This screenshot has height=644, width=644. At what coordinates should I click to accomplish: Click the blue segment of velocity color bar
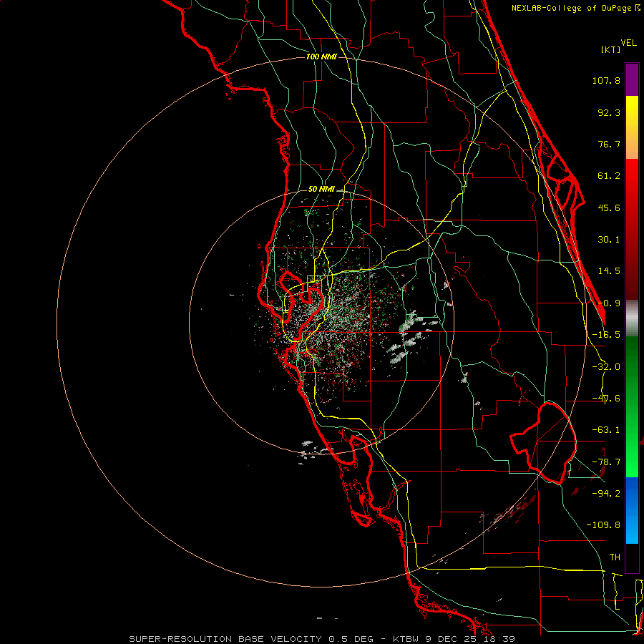(632, 510)
